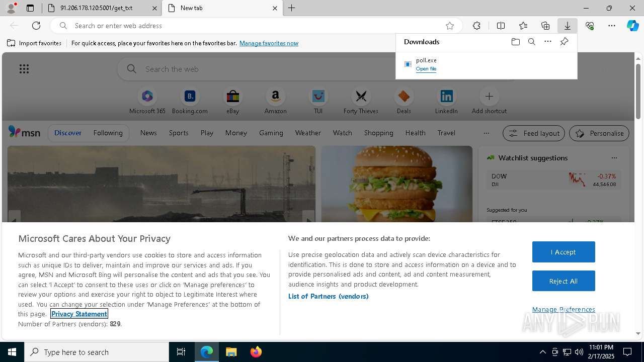The image size is (644, 362).
Task: Refresh the page with reload icon
Action: [x=36, y=26]
